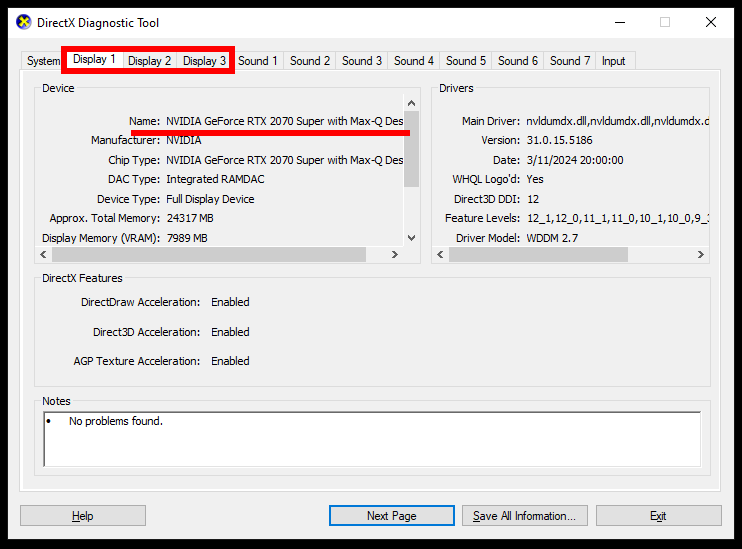Open the Input tab
Viewport: 742px width, 549px height.
point(613,61)
